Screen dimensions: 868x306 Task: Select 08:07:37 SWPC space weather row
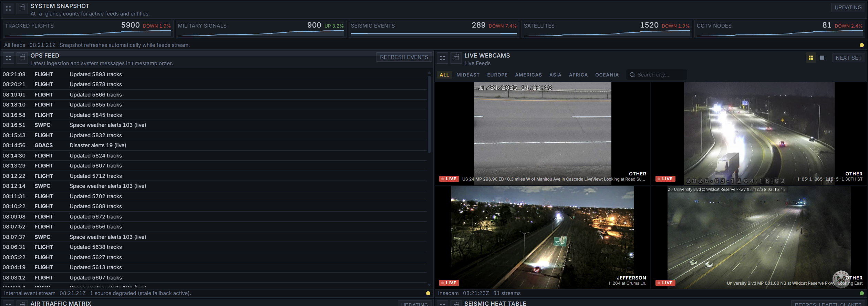[214, 237]
